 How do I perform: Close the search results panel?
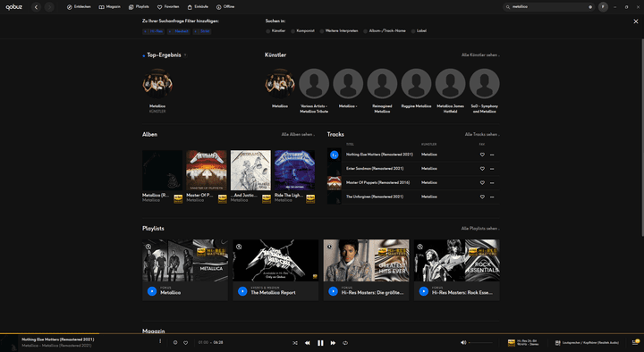[x=636, y=21]
